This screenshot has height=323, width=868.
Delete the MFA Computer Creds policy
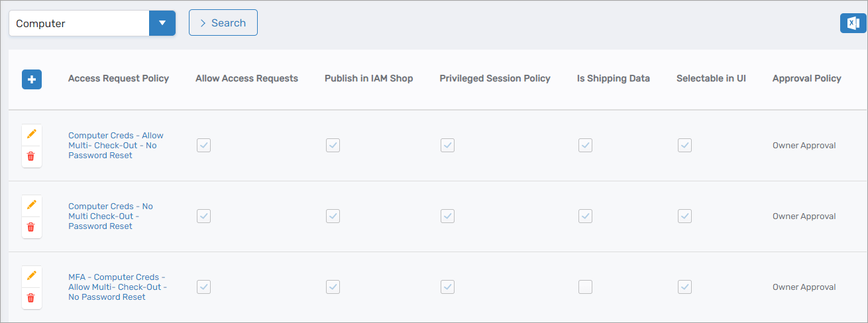pos(31,299)
